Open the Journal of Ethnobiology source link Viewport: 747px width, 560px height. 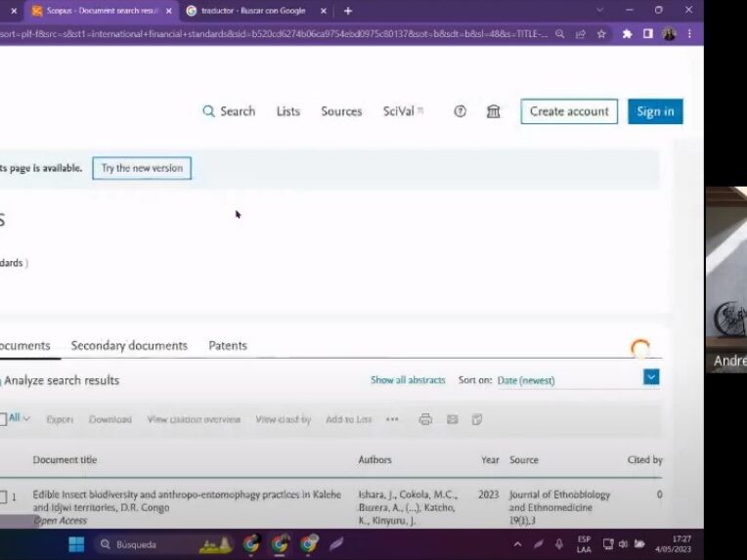click(x=560, y=501)
